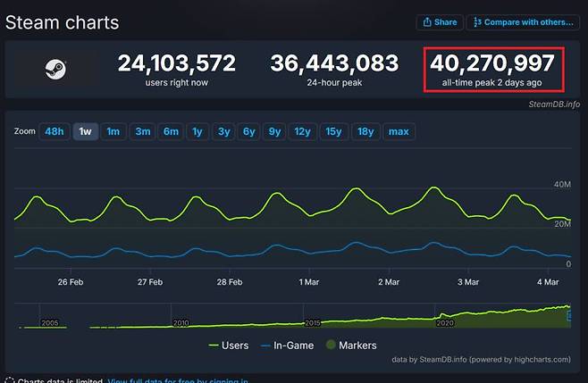Choose the 3y zoom range
This screenshot has width=588, height=383.
coord(224,131)
